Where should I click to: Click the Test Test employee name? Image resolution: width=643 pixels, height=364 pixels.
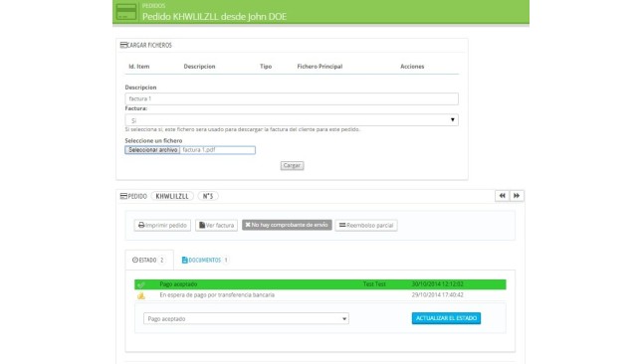click(374, 284)
